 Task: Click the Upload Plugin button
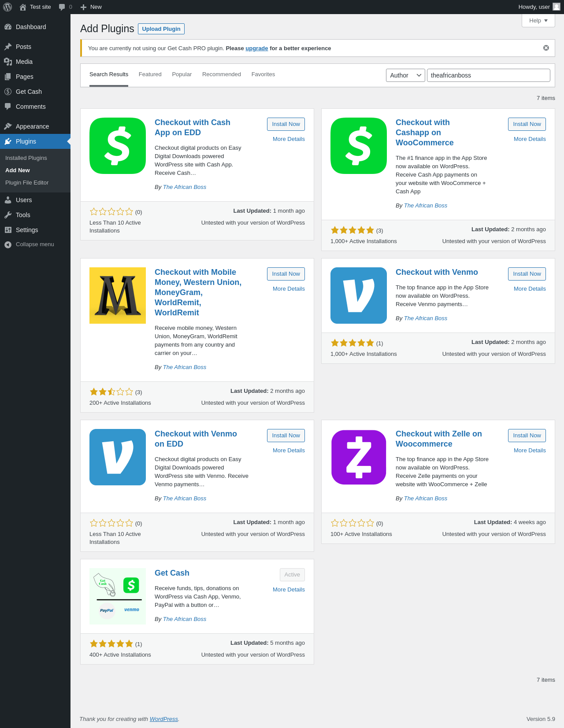[x=161, y=29]
